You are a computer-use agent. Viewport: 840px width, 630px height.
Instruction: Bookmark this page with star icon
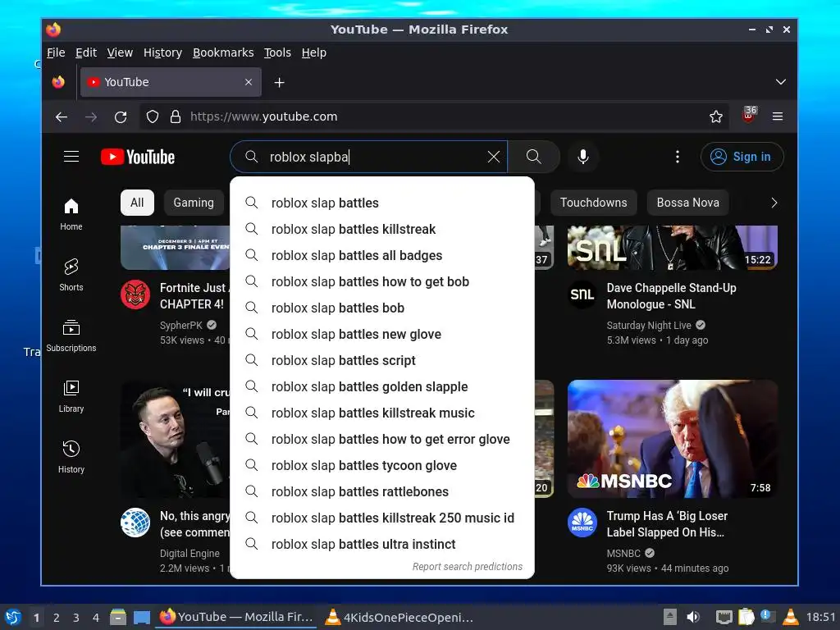[715, 116]
